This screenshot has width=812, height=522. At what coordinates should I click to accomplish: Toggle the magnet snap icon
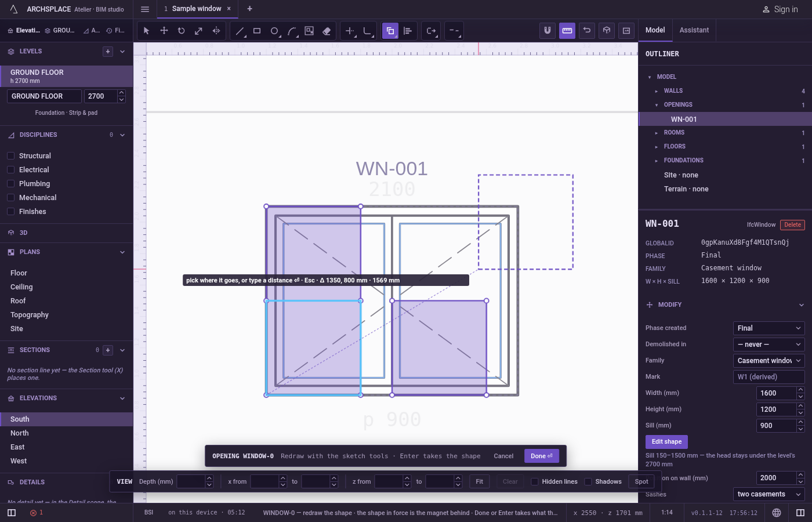click(x=548, y=30)
